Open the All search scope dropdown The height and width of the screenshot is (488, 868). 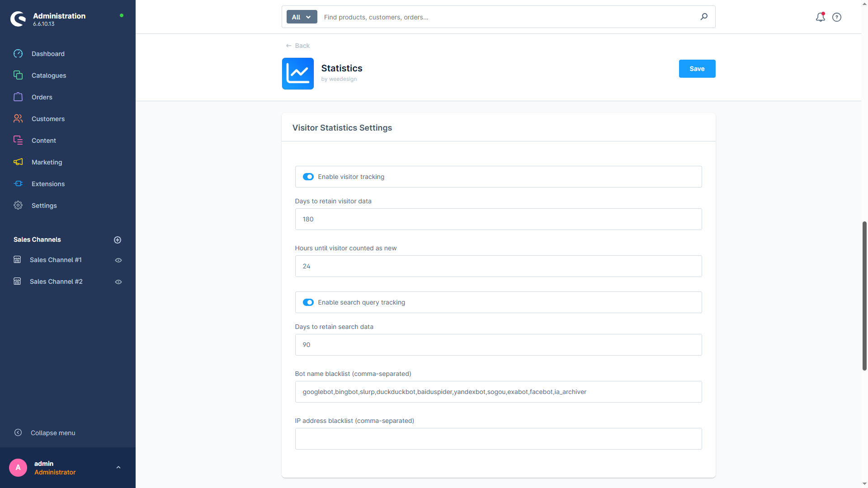(302, 17)
